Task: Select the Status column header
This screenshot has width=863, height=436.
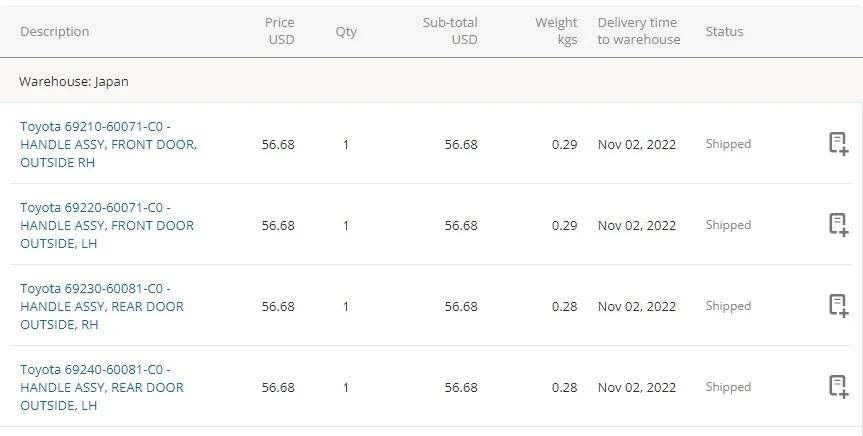Action: point(724,32)
